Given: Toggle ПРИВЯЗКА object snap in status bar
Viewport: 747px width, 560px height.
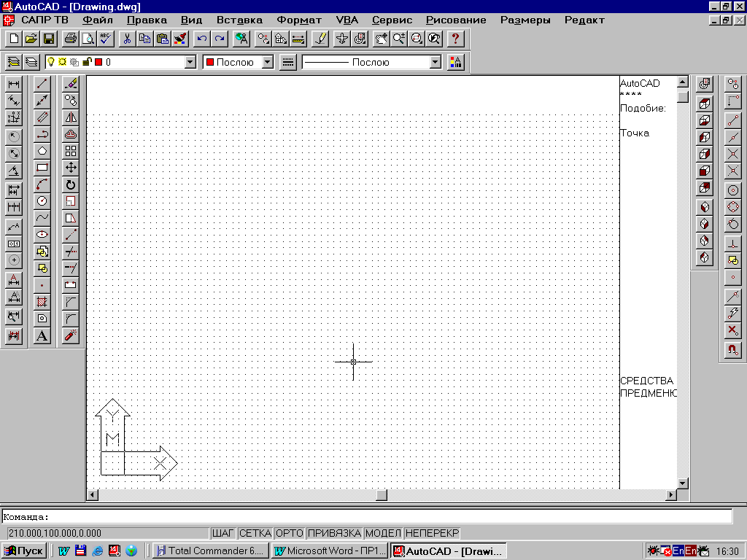Looking at the screenshot, I should [334, 533].
